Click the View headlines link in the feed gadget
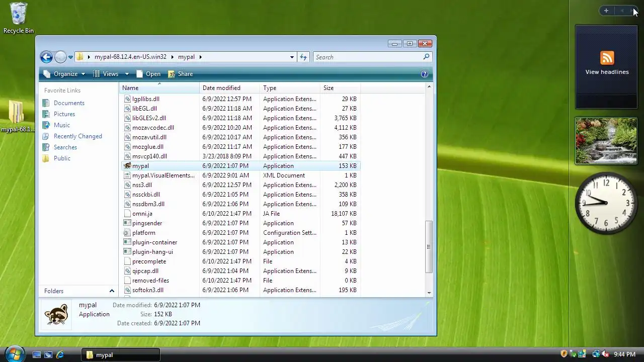Screen dimensions: 644x362 [607, 72]
